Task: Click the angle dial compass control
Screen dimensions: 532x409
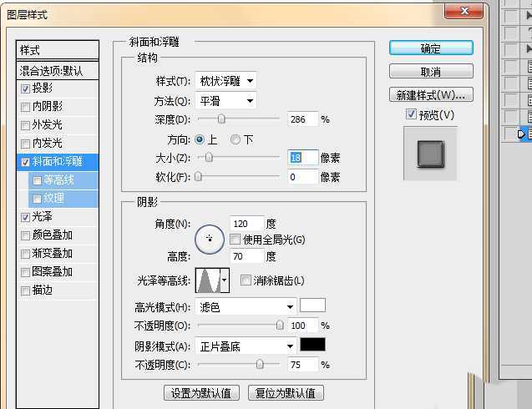Action: (210, 239)
